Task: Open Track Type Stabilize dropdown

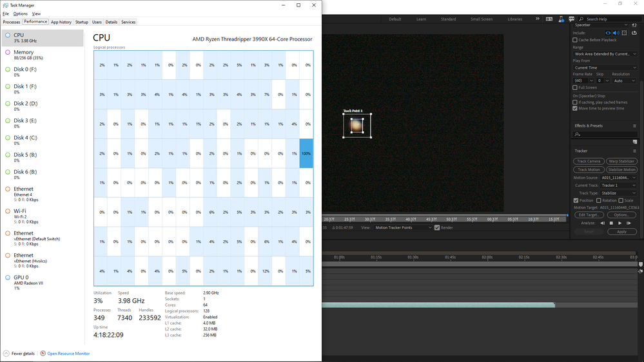Action: [618, 193]
